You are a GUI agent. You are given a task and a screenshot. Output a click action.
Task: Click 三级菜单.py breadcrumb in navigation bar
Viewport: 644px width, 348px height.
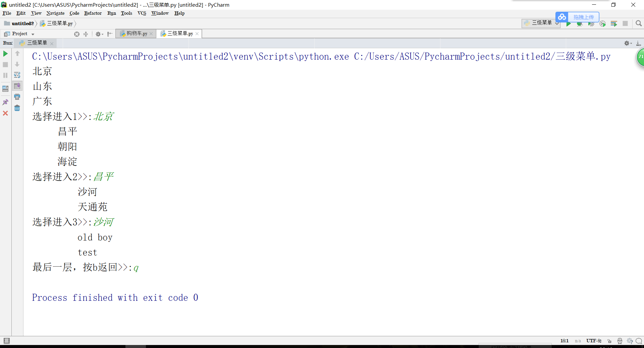[x=57, y=23]
